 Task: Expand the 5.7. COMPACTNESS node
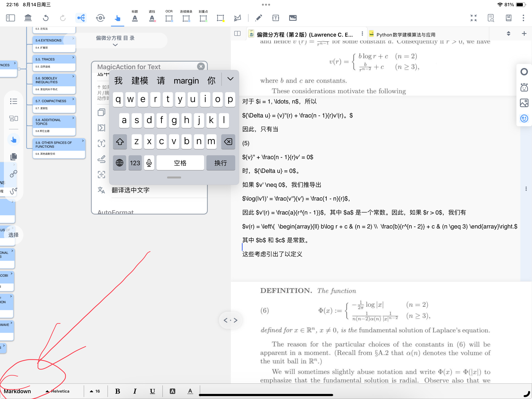(73, 99)
